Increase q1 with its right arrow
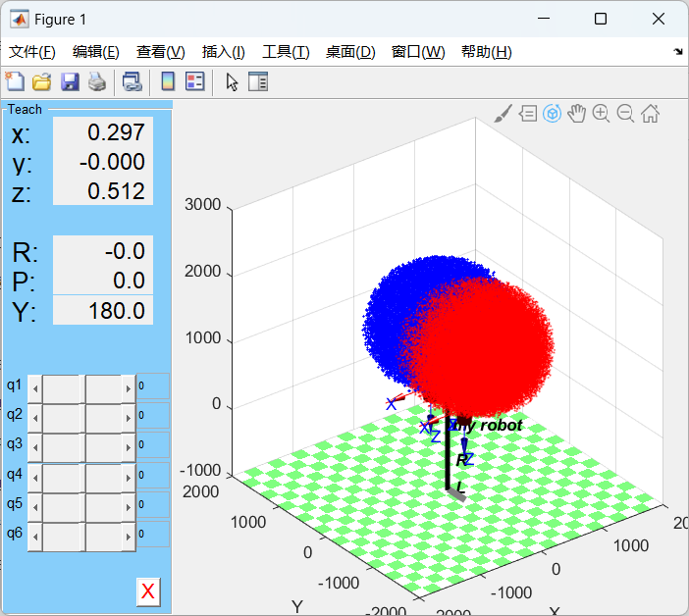Image resolution: width=689 pixels, height=616 pixels. (129, 389)
